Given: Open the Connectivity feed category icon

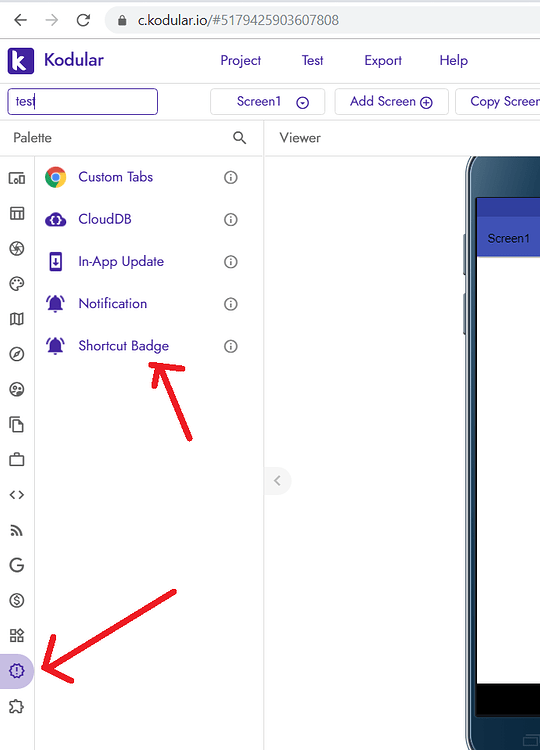Looking at the screenshot, I should (17, 530).
